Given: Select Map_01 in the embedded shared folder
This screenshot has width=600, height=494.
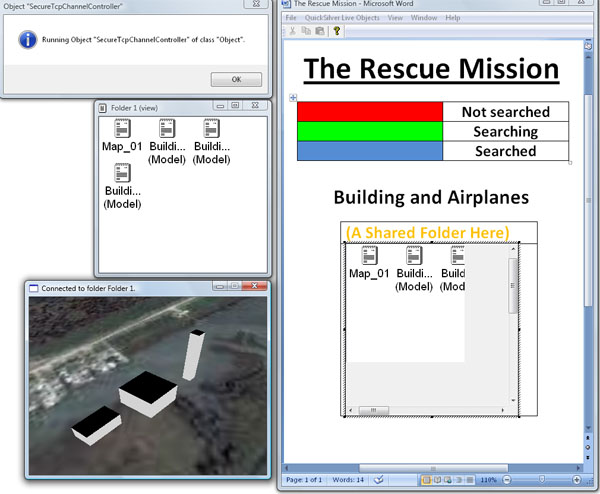Looking at the screenshot, I should (x=367, y=264).
